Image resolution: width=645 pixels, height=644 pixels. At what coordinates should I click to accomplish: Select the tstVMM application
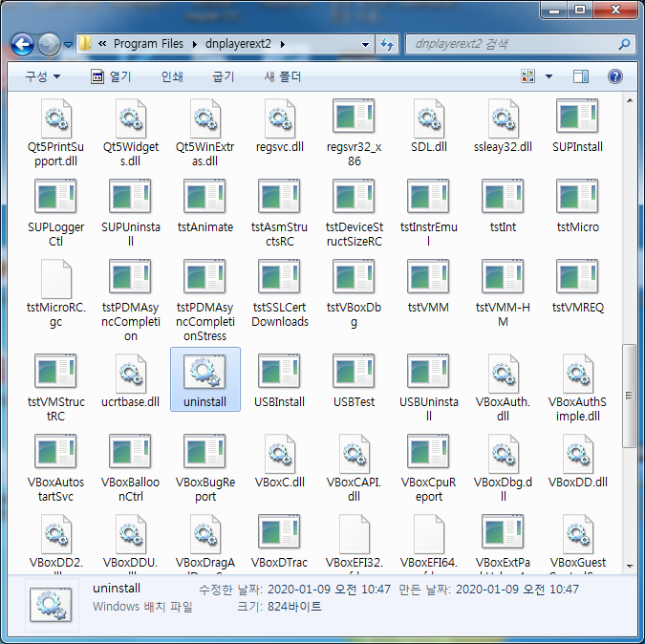(x=429, y=287)
